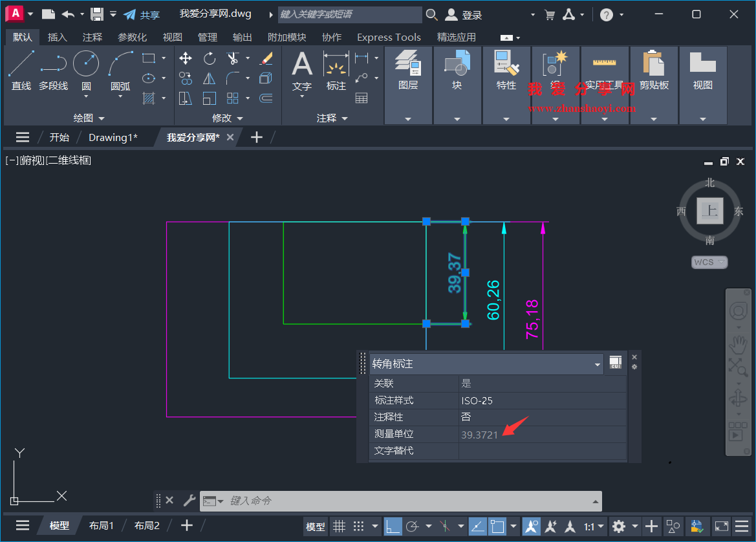This screenshot has height=542, width=756.
Task: Click the Dimension (标注) tool
Action: pyautogui.click(x=336, y=71)
